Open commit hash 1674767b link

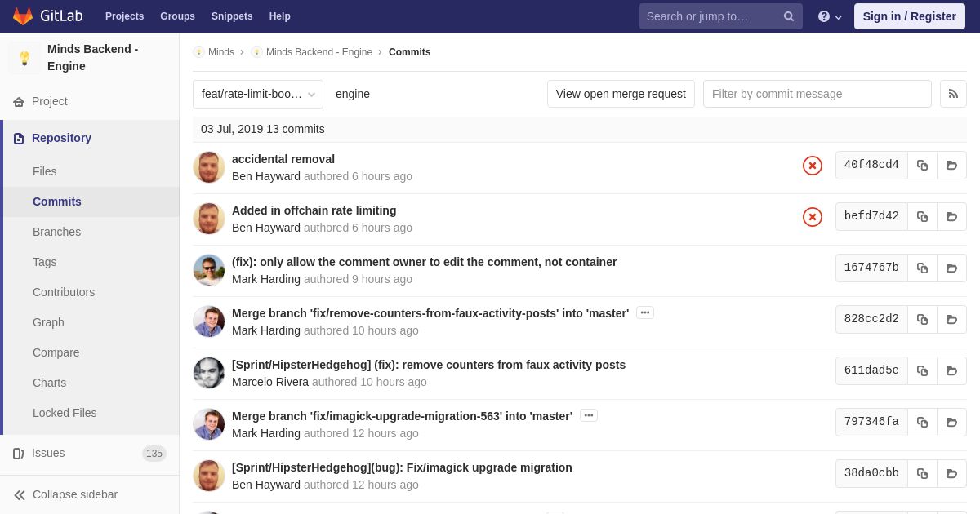(x=871, y=268)
